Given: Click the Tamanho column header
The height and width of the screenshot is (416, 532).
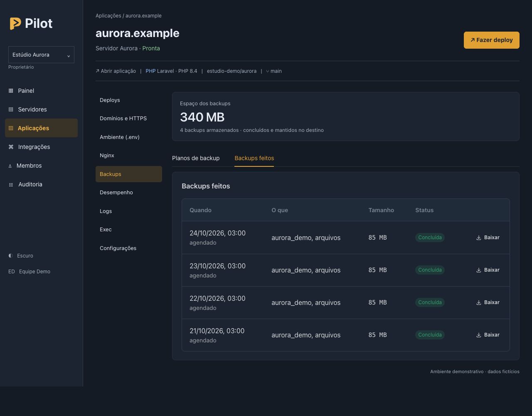Looking at the screenshot, I should point(381,210).
